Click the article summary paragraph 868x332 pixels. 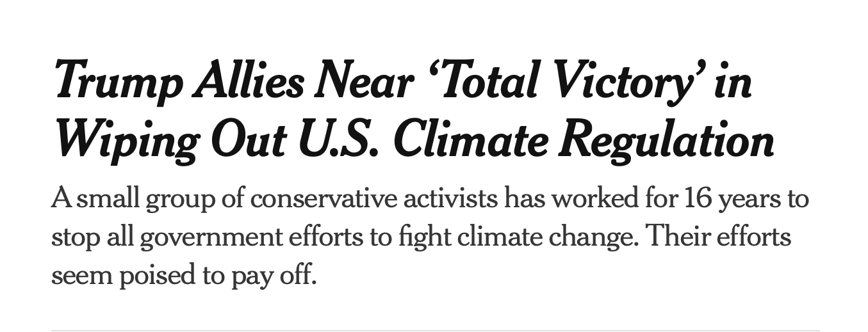[429, 237]
